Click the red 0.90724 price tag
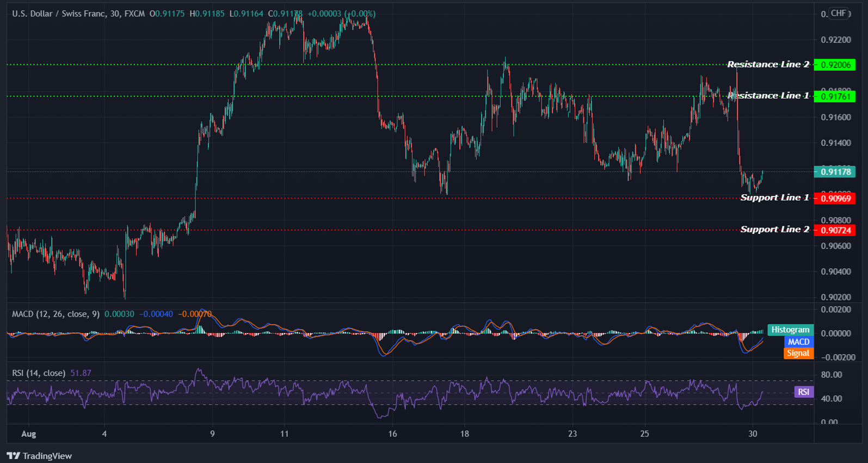The image size is (868, 463). [x=835, y=230]
